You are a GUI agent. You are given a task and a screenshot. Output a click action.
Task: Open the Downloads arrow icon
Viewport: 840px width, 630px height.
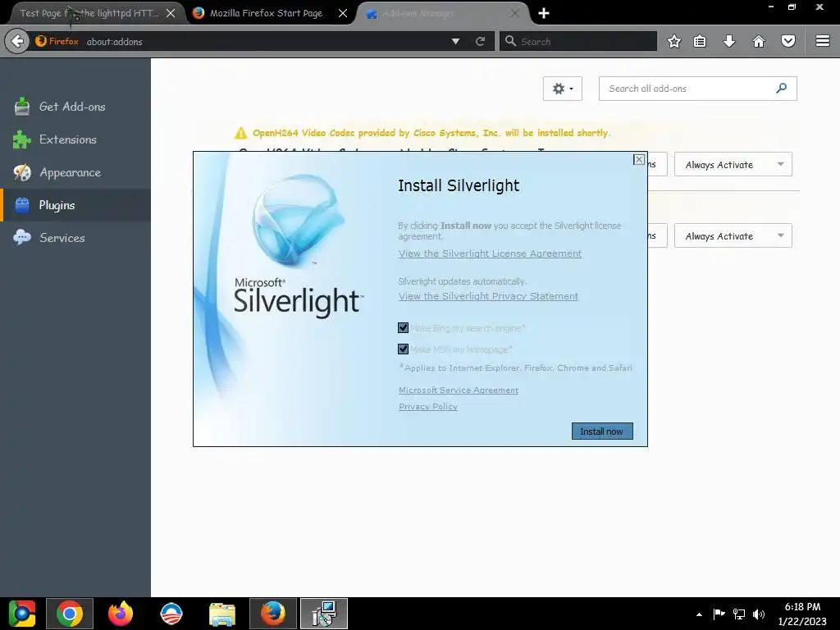click(729, 41)
